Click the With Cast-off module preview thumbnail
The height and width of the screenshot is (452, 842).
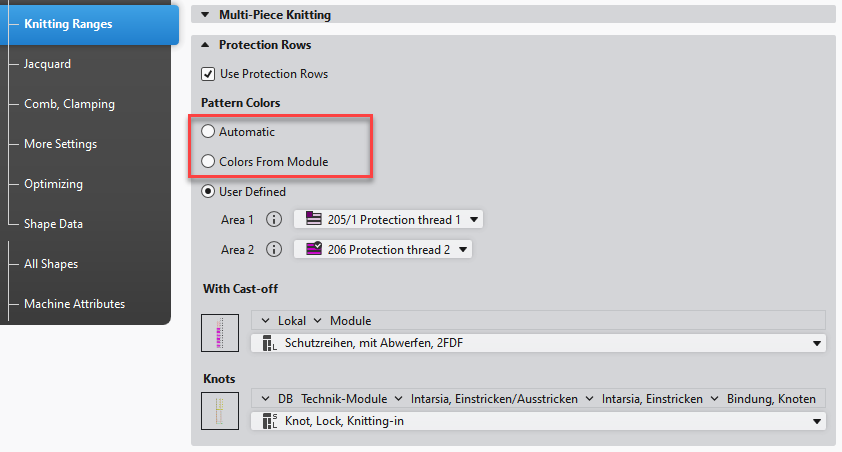point(220,332)
